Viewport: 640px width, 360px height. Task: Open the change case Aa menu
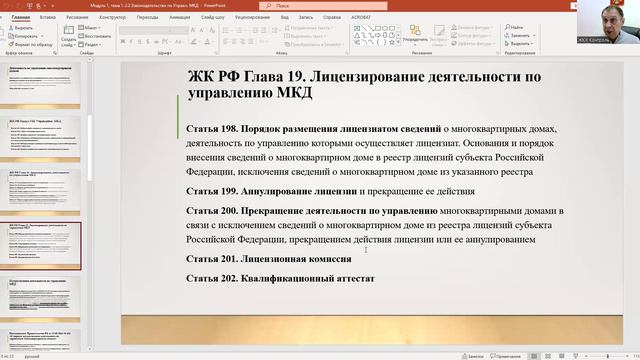point(179,41)
